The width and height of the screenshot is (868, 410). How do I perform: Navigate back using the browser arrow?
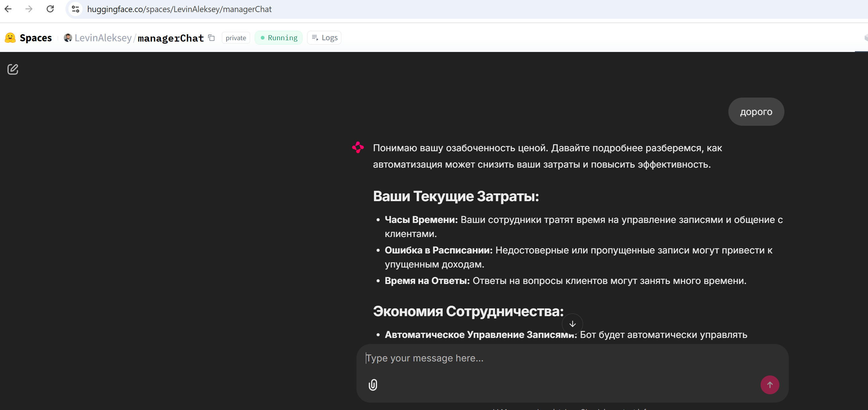coord(8,9)
